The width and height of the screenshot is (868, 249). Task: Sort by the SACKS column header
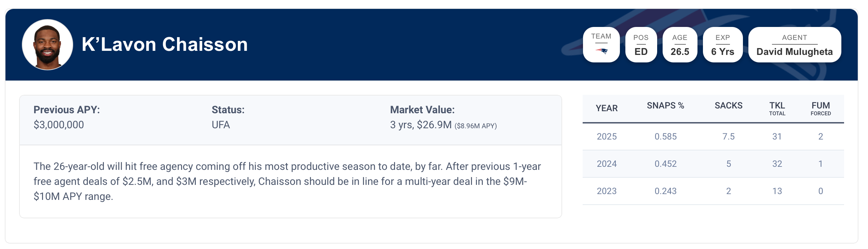(728, 106)
